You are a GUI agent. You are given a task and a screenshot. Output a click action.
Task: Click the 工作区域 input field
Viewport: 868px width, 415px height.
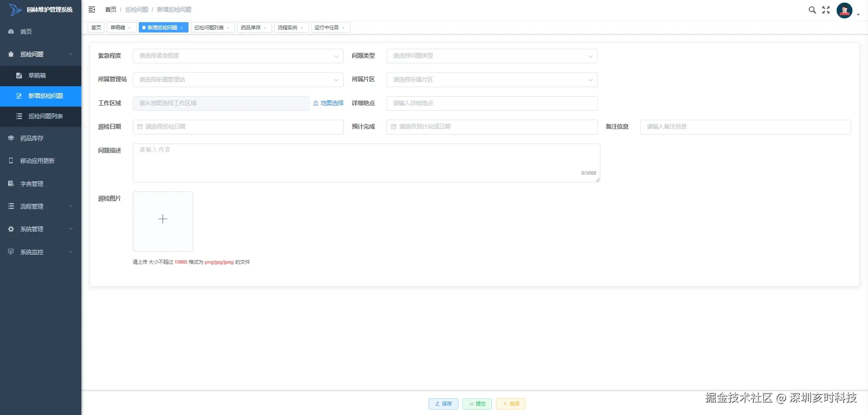(x=221, y=103)
